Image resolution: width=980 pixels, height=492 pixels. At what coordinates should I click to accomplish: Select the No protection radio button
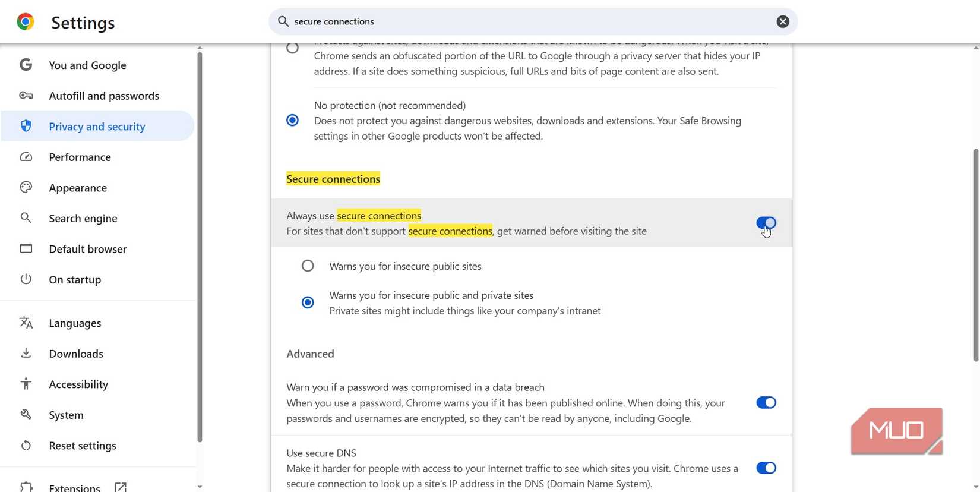point(292,120)
